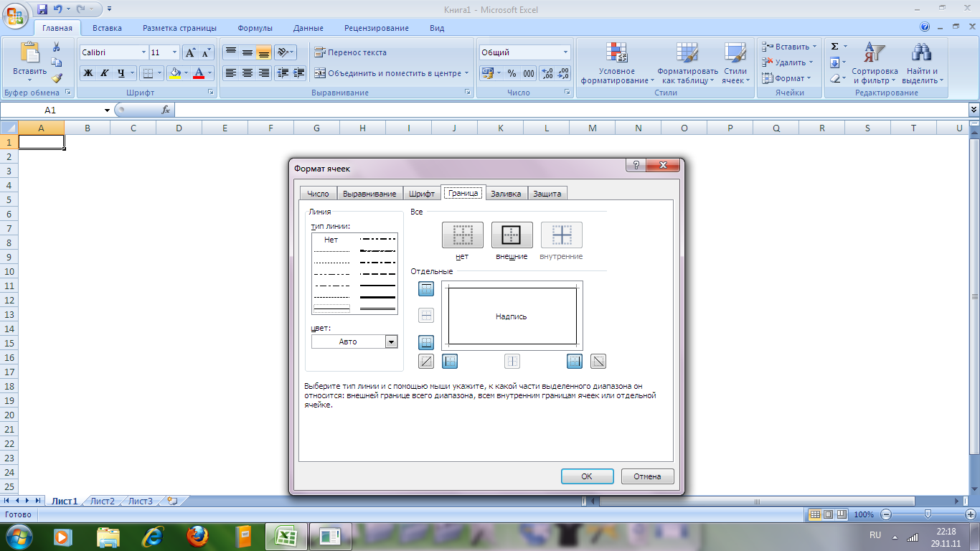
Task: Open the Формулы ribbon tab
Action: (x=255, y=28)
